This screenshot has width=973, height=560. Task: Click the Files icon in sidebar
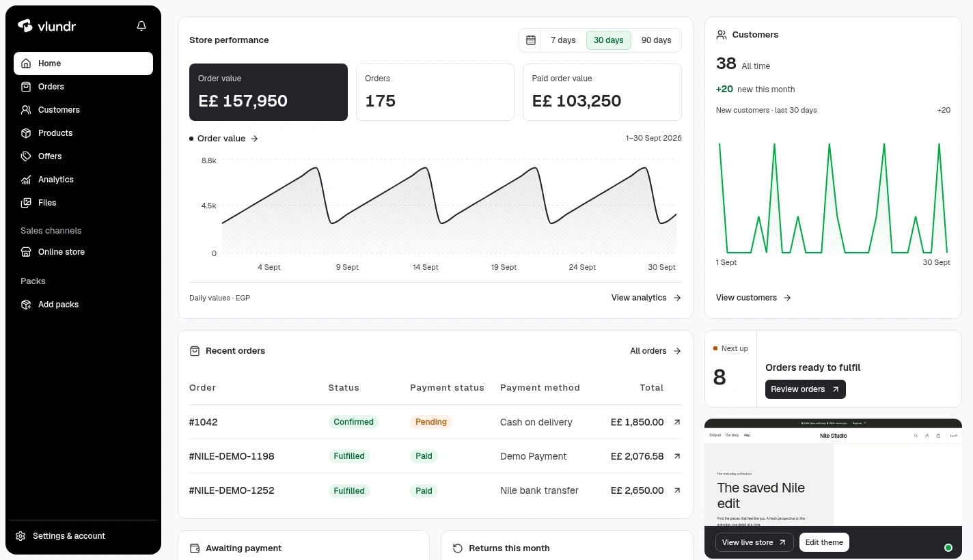pos(26,203)
